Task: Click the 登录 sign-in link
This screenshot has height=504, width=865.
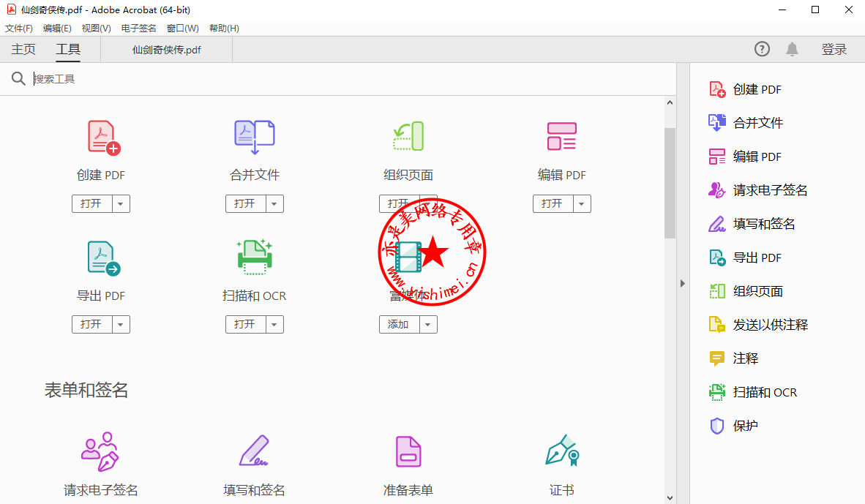Action: click(834, 50)
